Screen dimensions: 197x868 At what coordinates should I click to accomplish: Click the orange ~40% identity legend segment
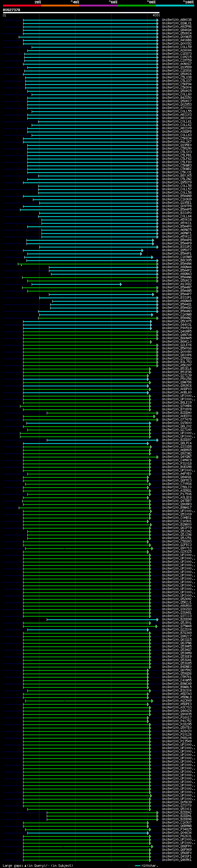[x=60, y=6]
